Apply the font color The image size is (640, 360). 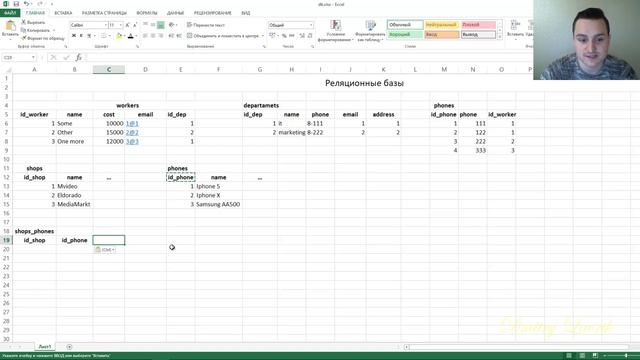[x=131, y=36]
